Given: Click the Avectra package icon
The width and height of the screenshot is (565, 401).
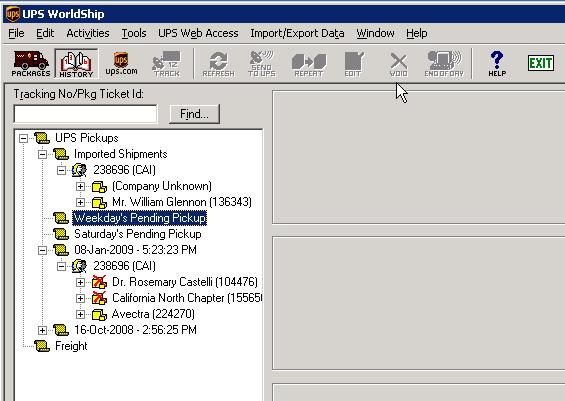Looking at the screenshot, I should coord(99,315).
